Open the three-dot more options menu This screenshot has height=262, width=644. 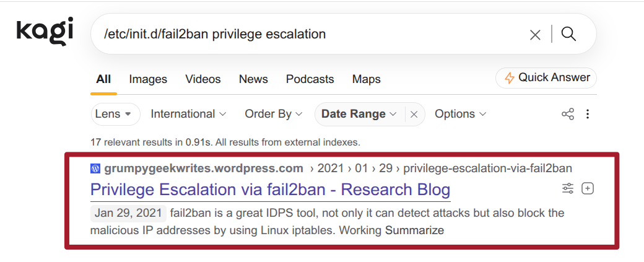click(x=588, y=114)
